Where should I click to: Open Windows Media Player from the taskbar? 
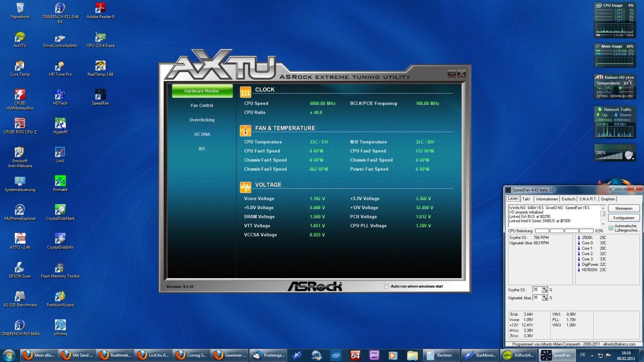coord(393,355)
